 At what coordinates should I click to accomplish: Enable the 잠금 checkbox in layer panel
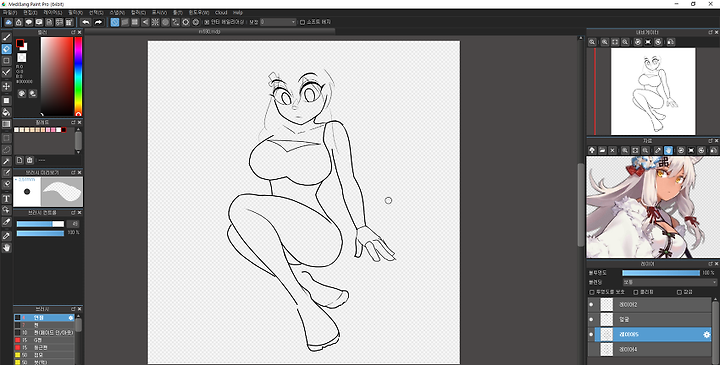(679, 292)
